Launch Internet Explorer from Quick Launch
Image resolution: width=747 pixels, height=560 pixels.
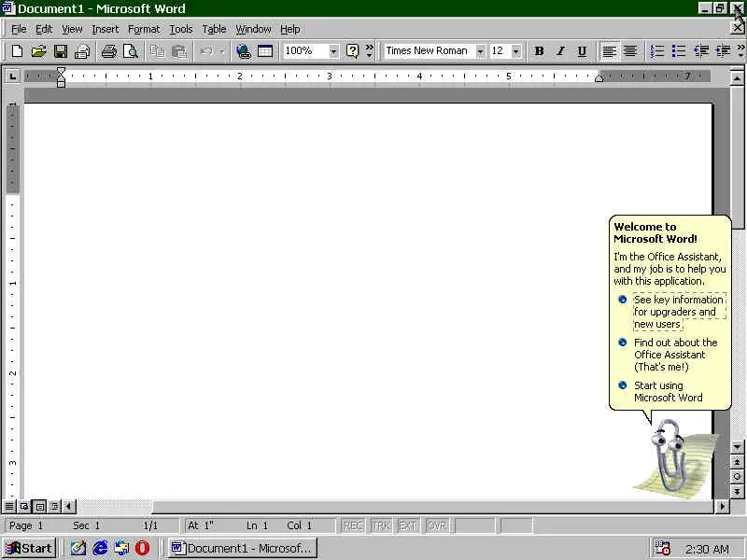point(100,548)
